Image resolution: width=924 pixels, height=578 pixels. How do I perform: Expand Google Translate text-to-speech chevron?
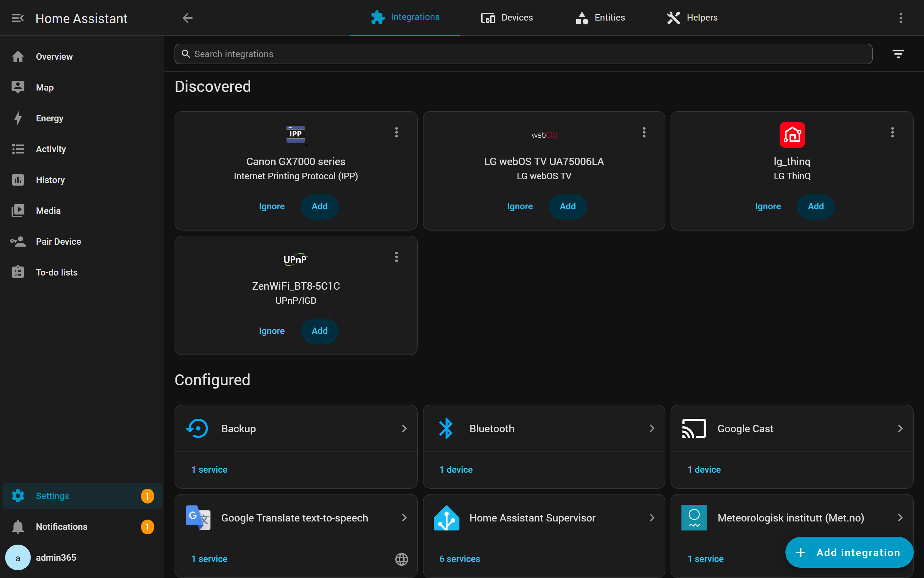coord(404,518)
